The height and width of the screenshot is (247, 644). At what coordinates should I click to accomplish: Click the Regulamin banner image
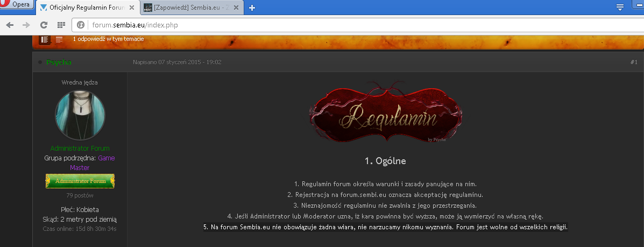pyautogui.click(x=385, y=112)
